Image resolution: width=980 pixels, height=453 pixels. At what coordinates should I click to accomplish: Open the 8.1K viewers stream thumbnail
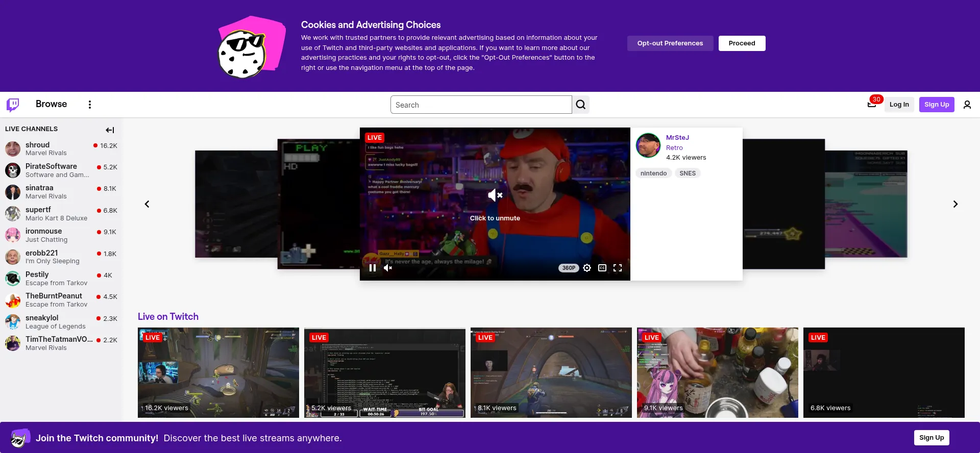(551, 372)
